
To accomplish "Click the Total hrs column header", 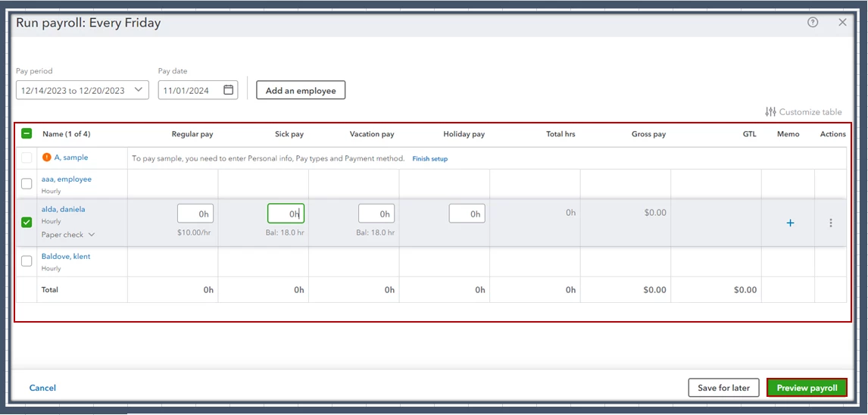I will (560, 134).
